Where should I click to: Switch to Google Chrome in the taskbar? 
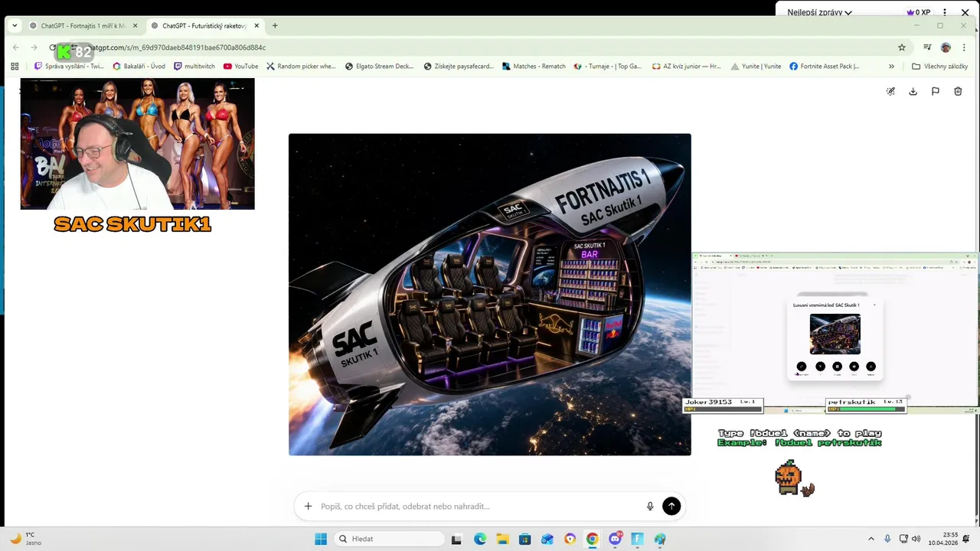tap(592, 539)
